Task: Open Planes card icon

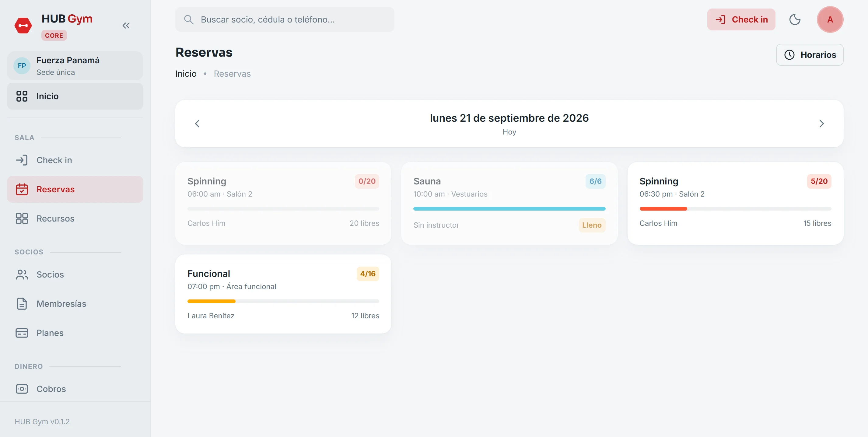Action: tap(22, 333)
